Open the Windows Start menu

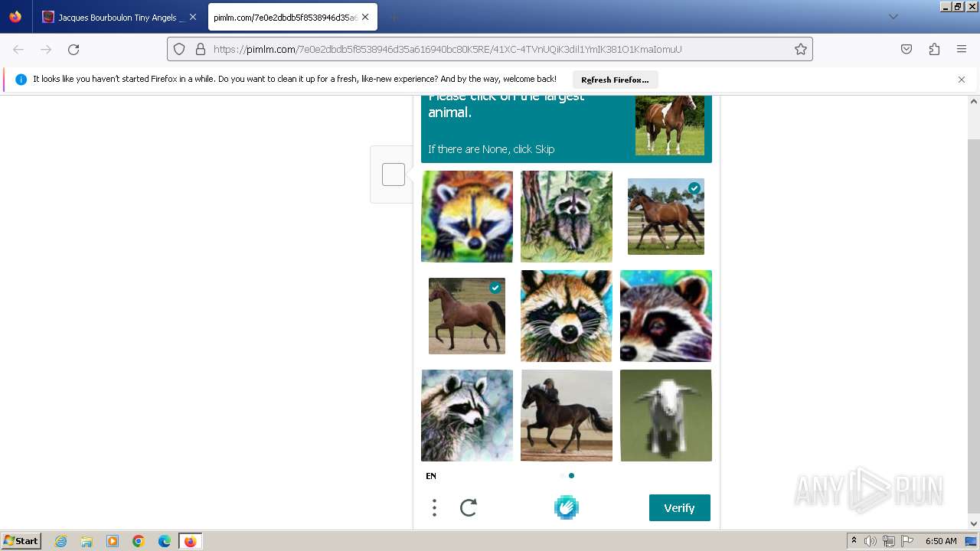tap(21, 541)
